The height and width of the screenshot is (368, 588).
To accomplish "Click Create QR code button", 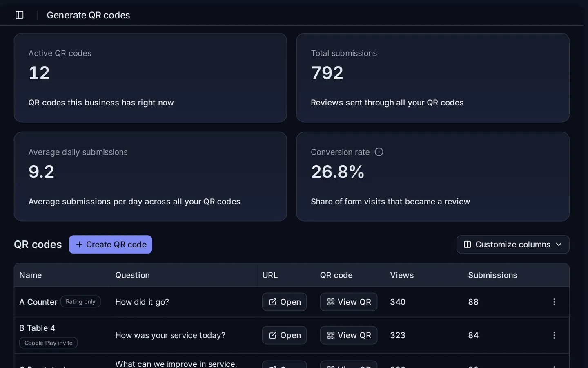I will tap(110, 245).
